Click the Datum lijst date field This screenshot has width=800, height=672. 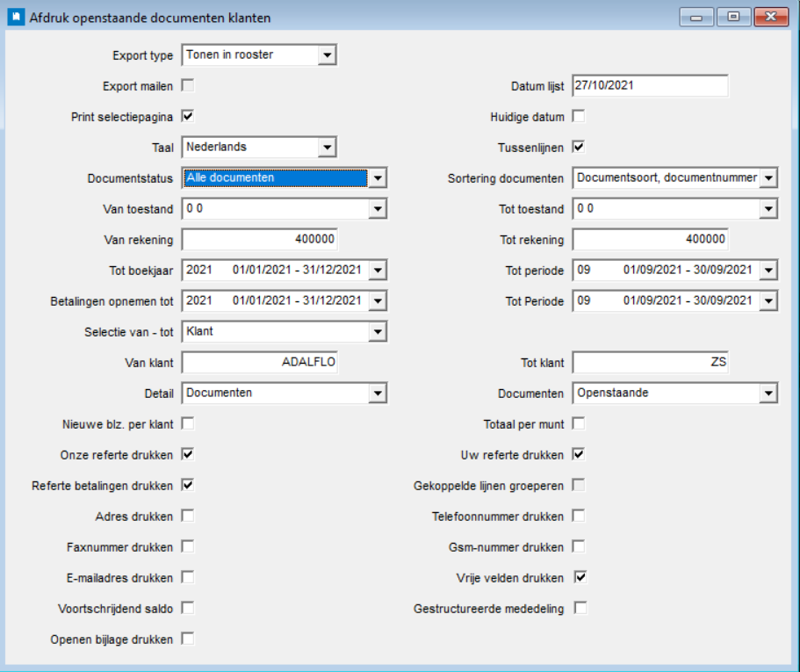click(650, 86)
